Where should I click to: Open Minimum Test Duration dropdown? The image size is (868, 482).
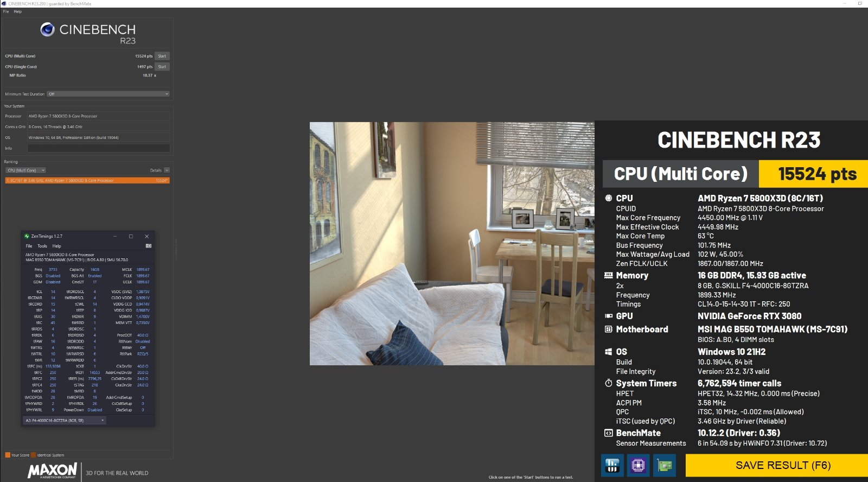[108, 94]
